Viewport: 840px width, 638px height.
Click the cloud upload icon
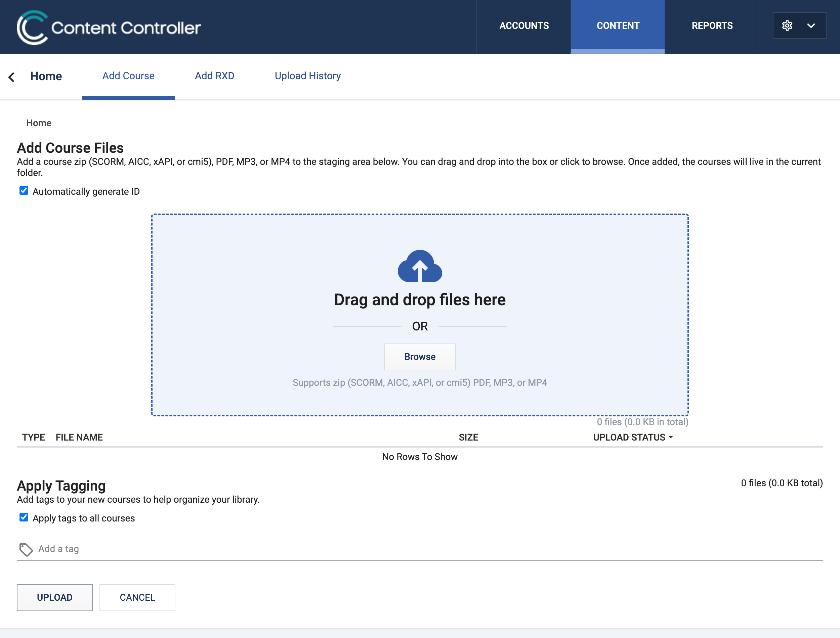(x=419, y=266)
